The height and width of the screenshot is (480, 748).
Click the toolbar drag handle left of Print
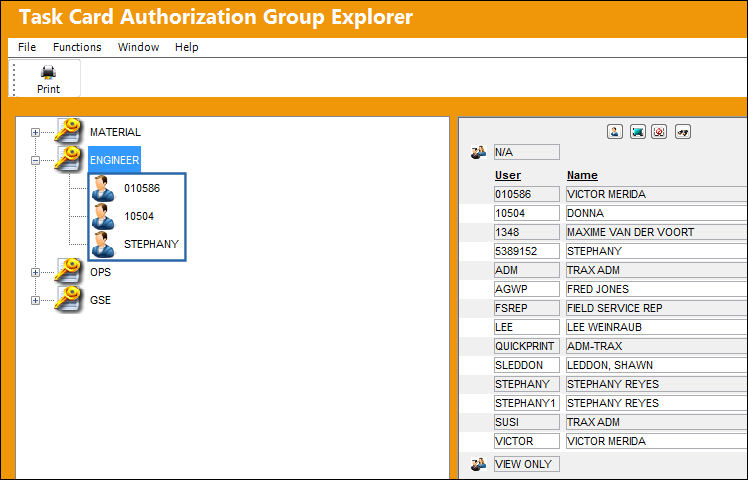tap(14, 79)
